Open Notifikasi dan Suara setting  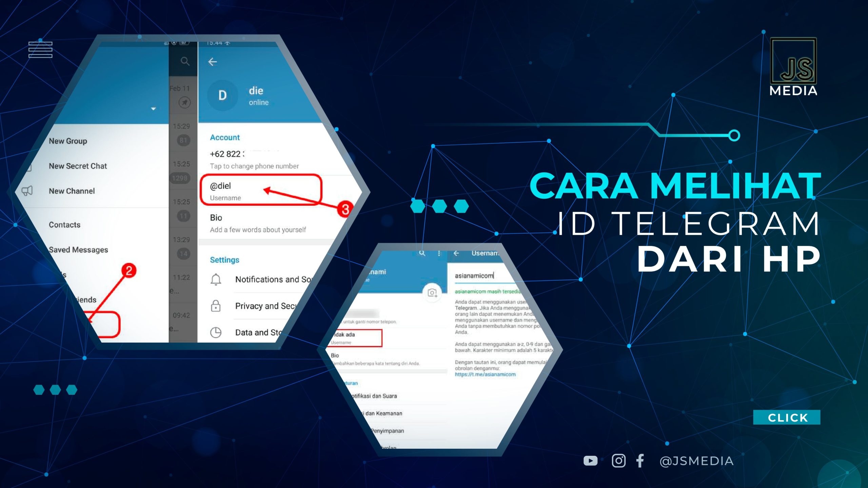tap(374, 396)
